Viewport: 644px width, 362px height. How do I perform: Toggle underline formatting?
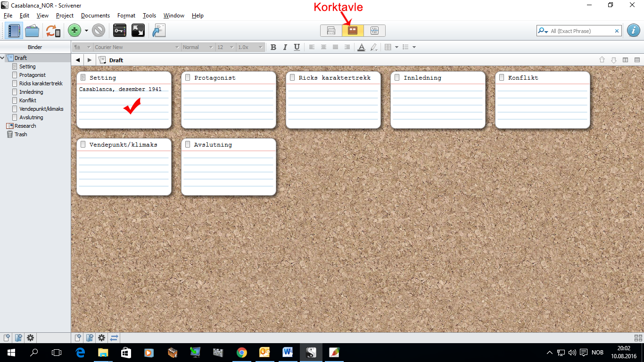click(297, 47)
